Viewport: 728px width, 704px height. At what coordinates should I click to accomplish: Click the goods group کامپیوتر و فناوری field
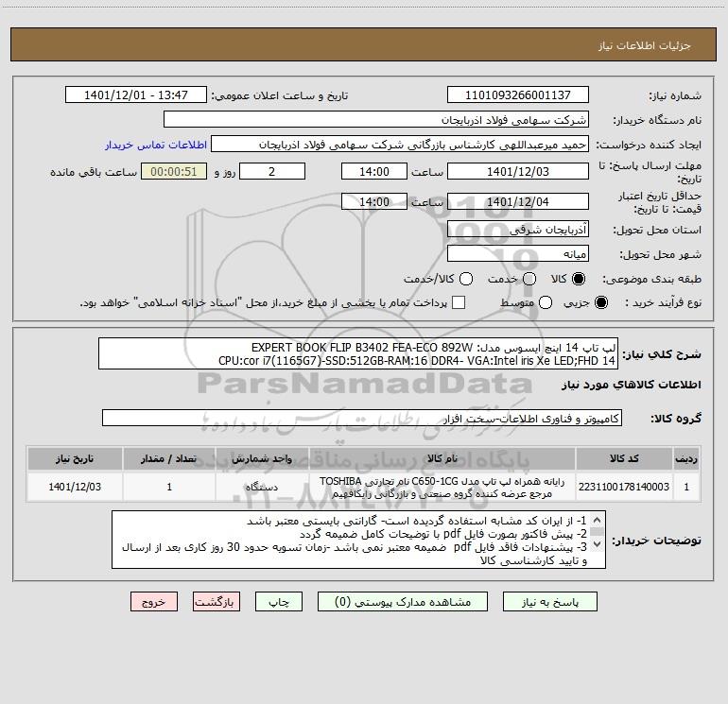pyautogui.click(x=362, y=418)
